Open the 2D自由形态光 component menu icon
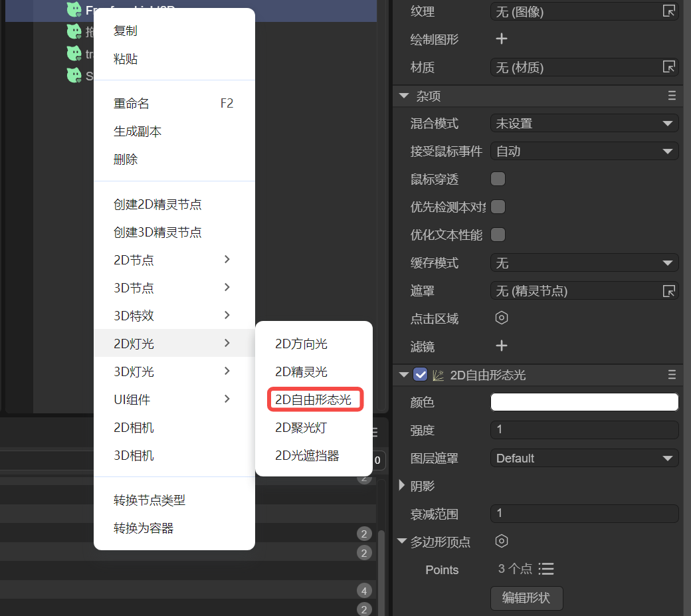Viewport: 691px width, 616px height. (672, 375)
